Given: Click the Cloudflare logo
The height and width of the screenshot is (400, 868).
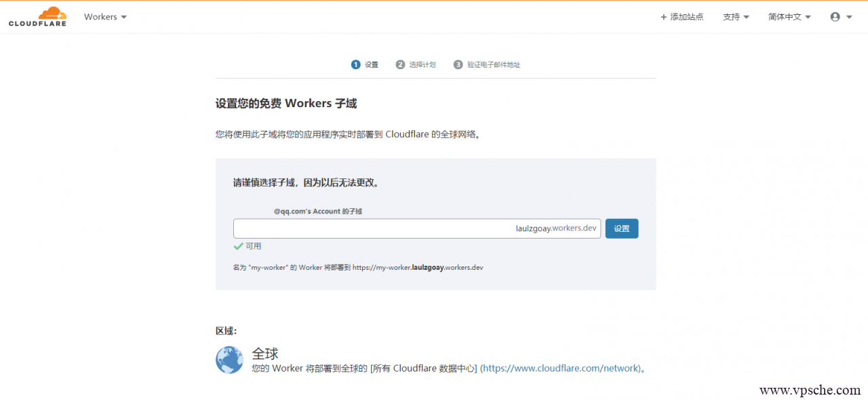Looking at the screenshot, I should (37, 16).
